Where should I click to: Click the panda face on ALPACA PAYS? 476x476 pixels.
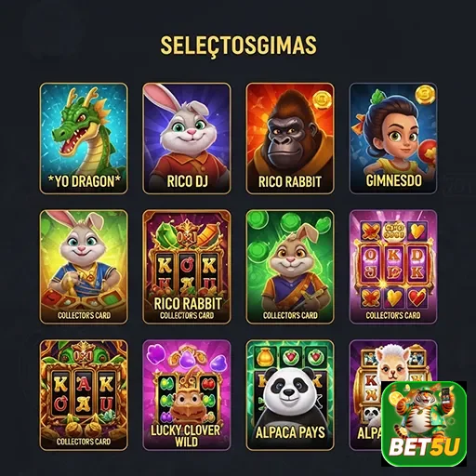[x=288, y=388]
